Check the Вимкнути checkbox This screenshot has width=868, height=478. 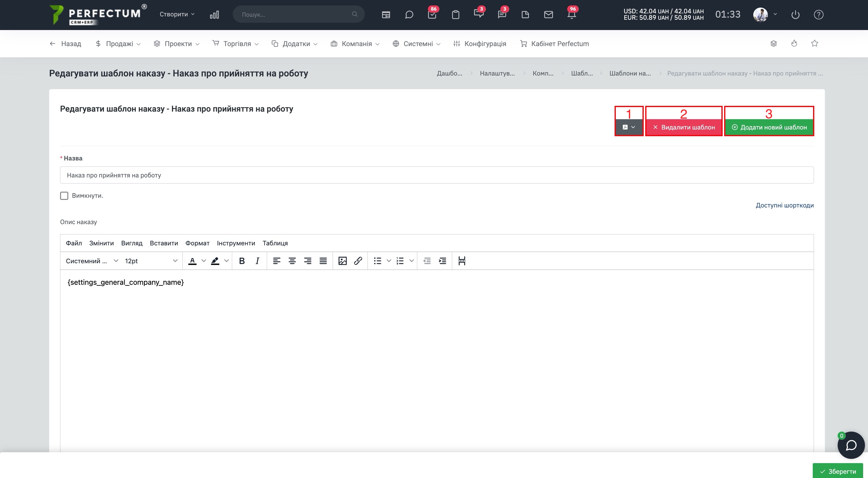(x=64, y=196)
